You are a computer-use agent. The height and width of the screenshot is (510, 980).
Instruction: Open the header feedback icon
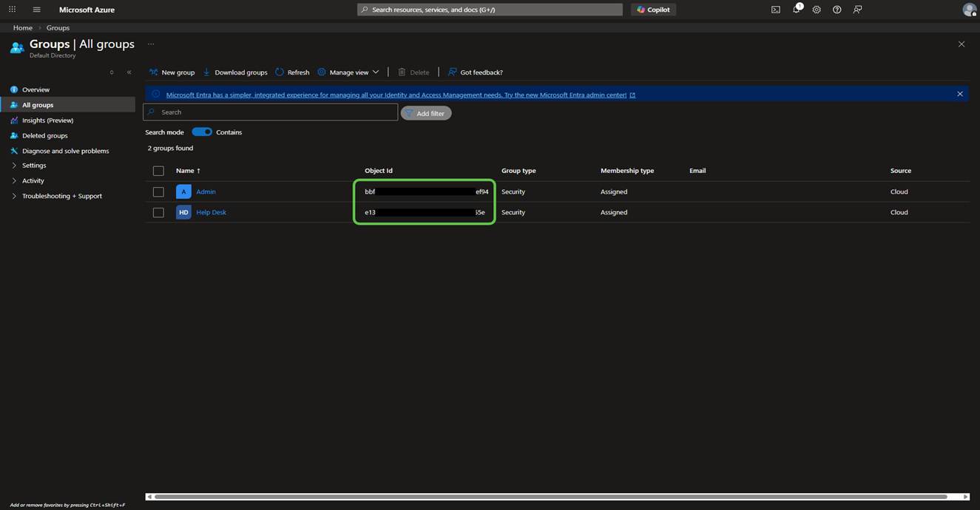857,10
